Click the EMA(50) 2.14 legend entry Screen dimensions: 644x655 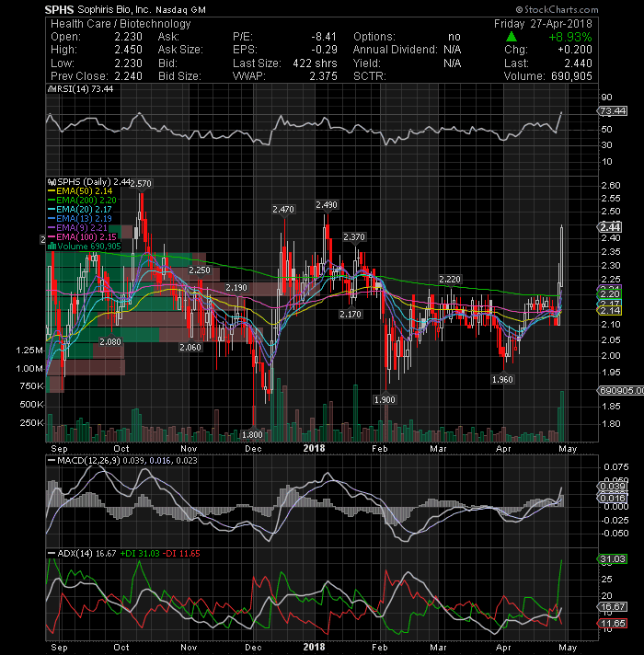pos(80,191)
